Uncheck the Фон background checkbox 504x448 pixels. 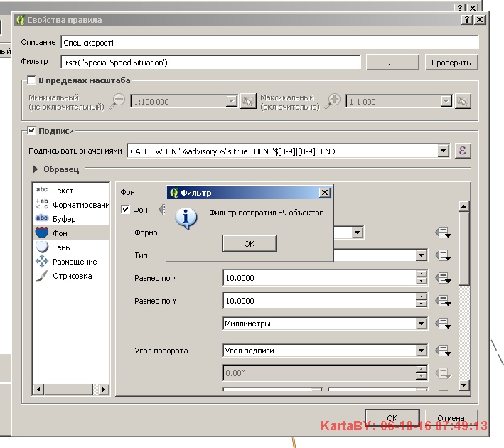click(x=125, y=210)
